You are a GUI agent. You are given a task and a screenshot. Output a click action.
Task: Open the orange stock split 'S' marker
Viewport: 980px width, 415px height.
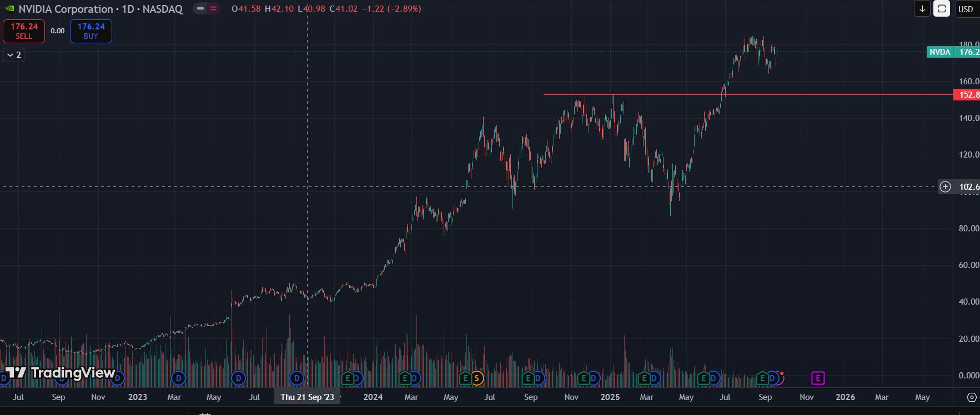[476, 378]
